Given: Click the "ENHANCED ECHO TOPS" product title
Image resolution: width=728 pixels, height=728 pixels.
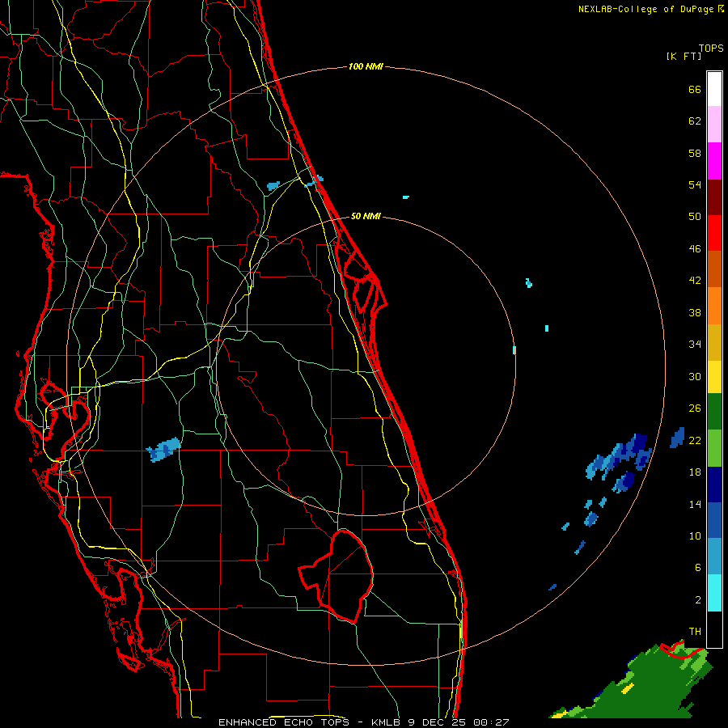Looking at the screenshot, I should click(284, 722).
